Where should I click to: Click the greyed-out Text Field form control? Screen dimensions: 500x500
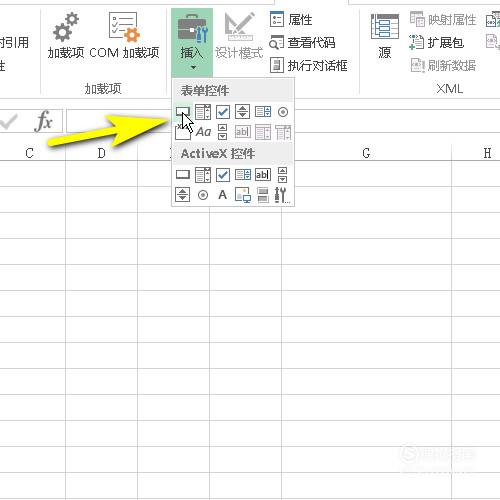pos(242,132)
